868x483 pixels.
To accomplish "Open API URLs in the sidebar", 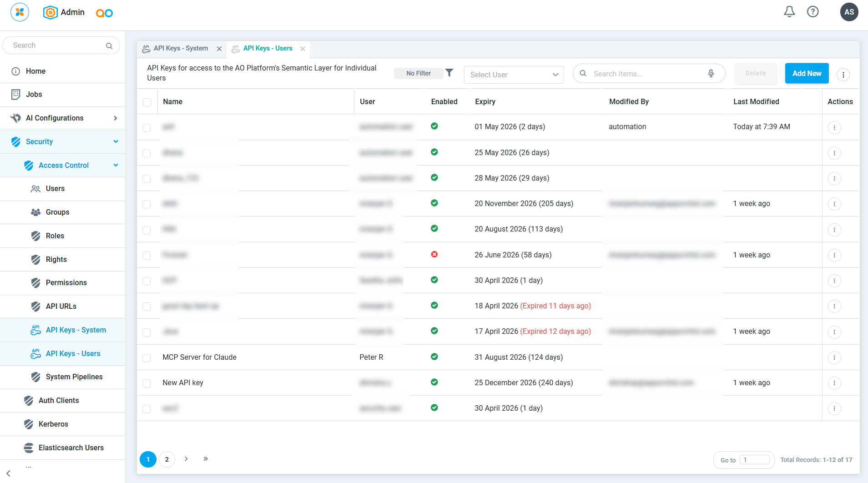I will [63, 307].
